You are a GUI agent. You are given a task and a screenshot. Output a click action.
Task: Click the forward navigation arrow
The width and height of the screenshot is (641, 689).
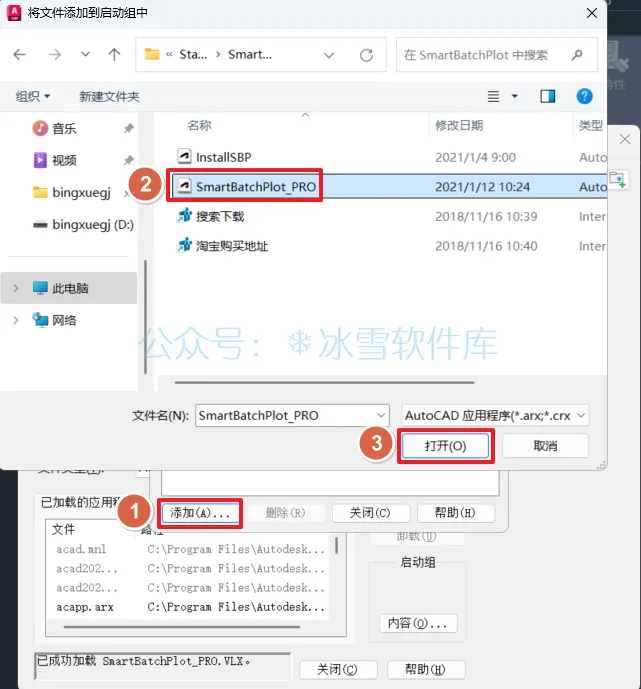pyautogui.click(x=55, y=54)
